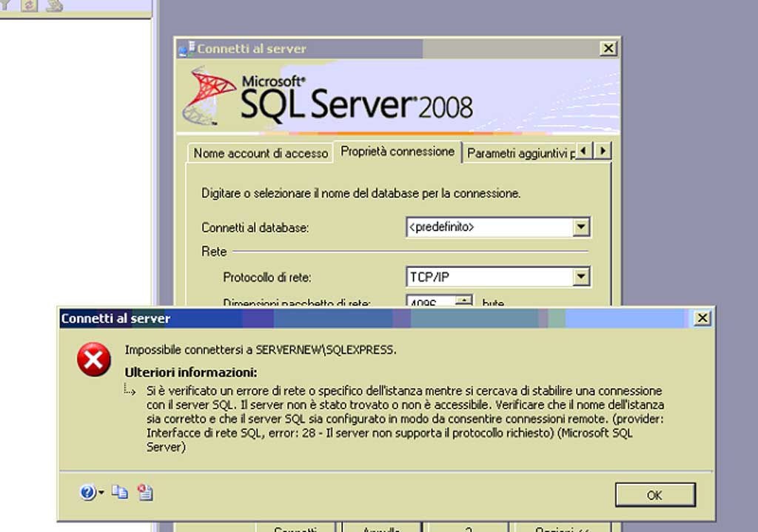Open the help icon's dropdown arrow
The height and width of the screenshot is (532, 758).
click(101, 493)
